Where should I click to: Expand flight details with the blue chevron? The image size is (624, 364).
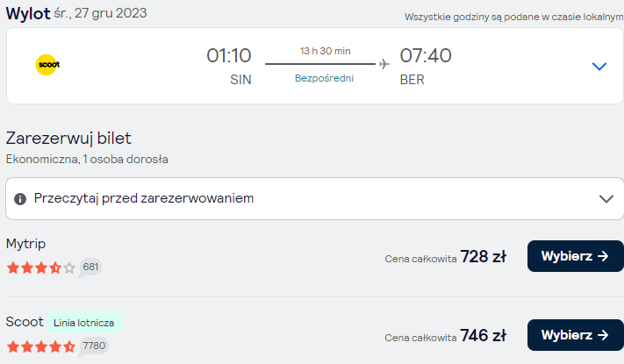tap(599, 66)
